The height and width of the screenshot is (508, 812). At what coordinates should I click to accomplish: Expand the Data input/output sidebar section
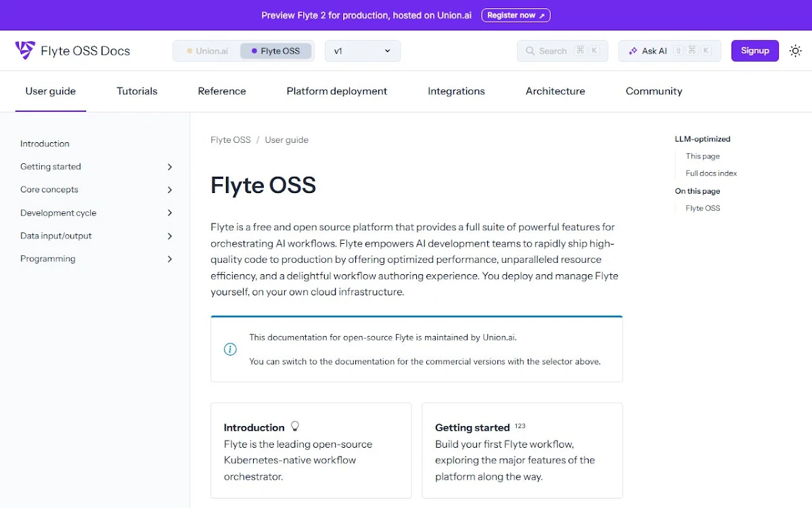click(170, 236)
